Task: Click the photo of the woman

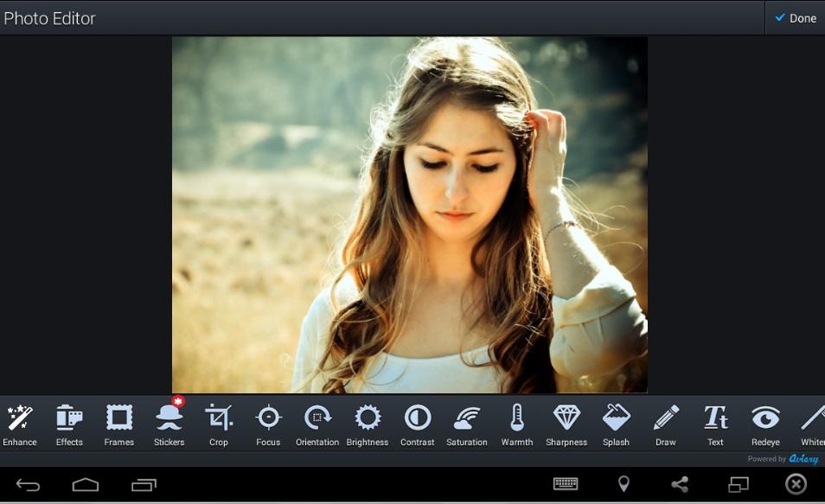Action: pos(410,214)
